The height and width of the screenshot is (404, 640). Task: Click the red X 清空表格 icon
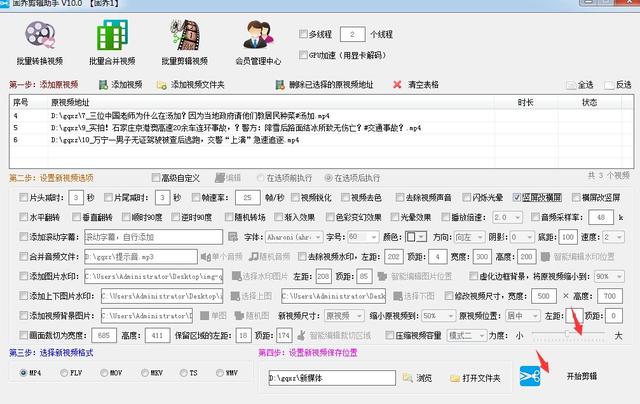pos(397,85)
